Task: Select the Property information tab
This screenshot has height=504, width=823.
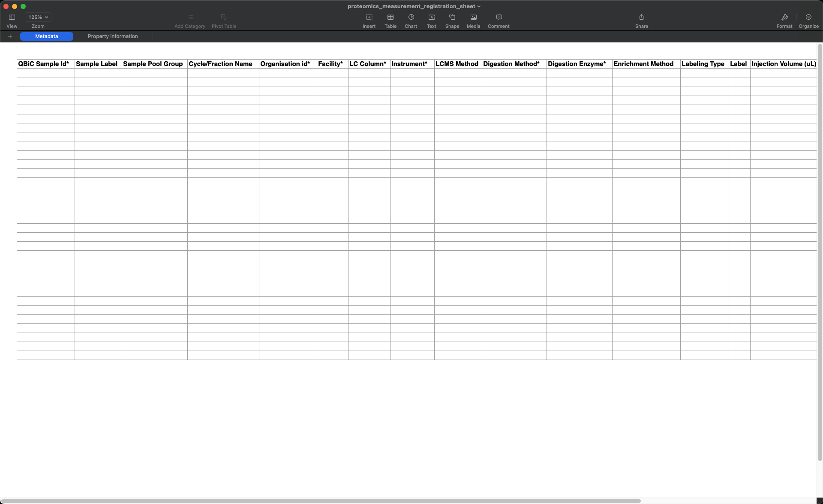Action: click(x=113, y=36)
